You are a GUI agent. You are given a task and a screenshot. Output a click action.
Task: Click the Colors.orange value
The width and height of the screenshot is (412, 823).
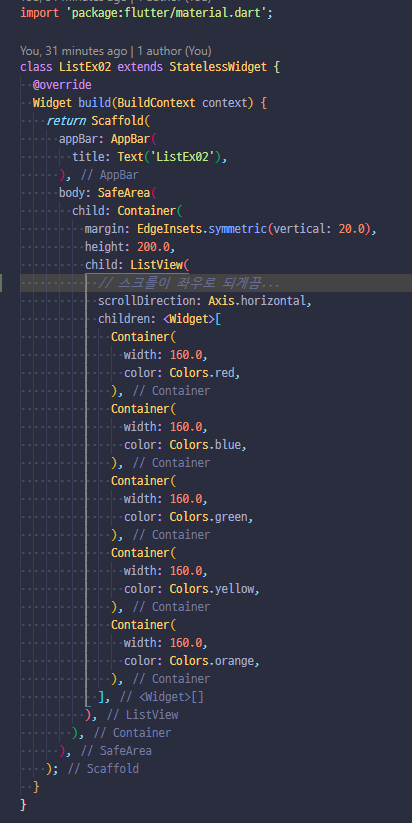212,660
